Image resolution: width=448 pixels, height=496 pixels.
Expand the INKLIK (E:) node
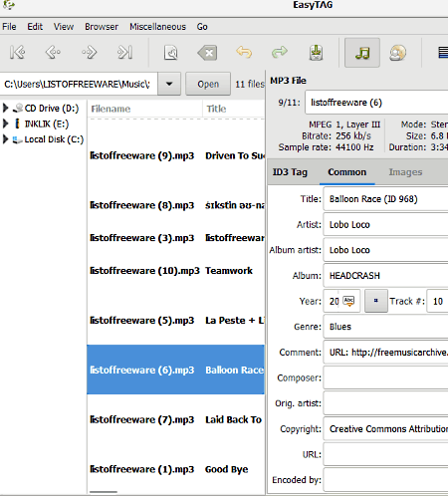pyautogui.click(x=5, y=124)
